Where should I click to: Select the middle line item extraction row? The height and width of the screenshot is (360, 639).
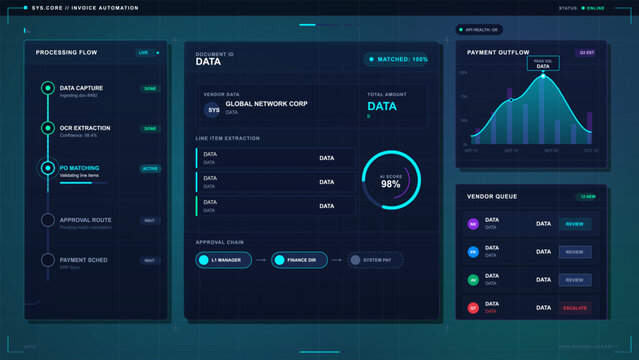(x=275, y=182)
